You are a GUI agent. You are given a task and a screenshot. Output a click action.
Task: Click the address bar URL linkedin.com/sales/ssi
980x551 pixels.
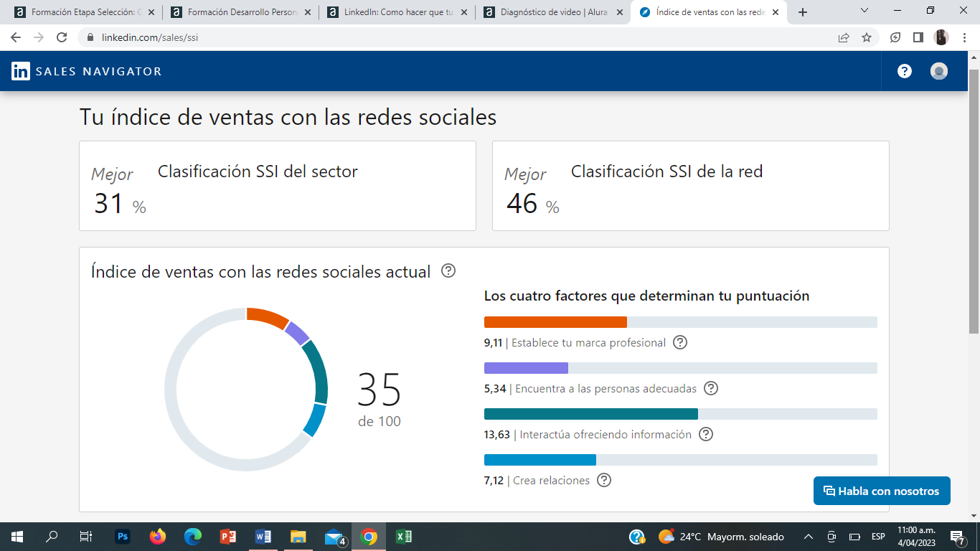(x=150, y=37)
